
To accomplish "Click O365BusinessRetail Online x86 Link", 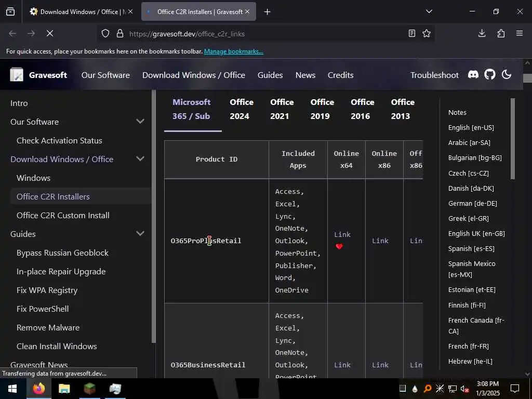I will click(x=380, y=365).
